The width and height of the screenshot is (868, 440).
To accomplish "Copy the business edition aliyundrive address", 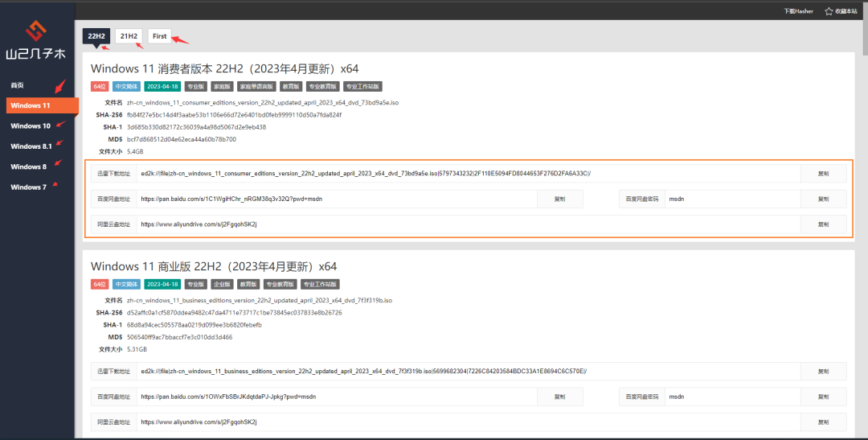I will [x=823, y=422].
